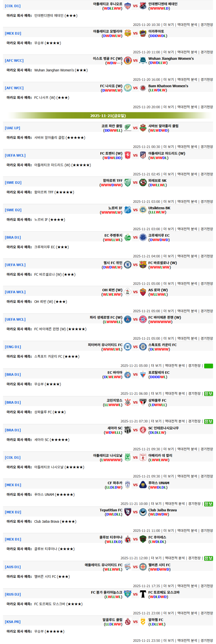Screen dimensions: 216x644
Task: Click the green 정보 button on the 07:30 match row
Action: coord(208,421)
